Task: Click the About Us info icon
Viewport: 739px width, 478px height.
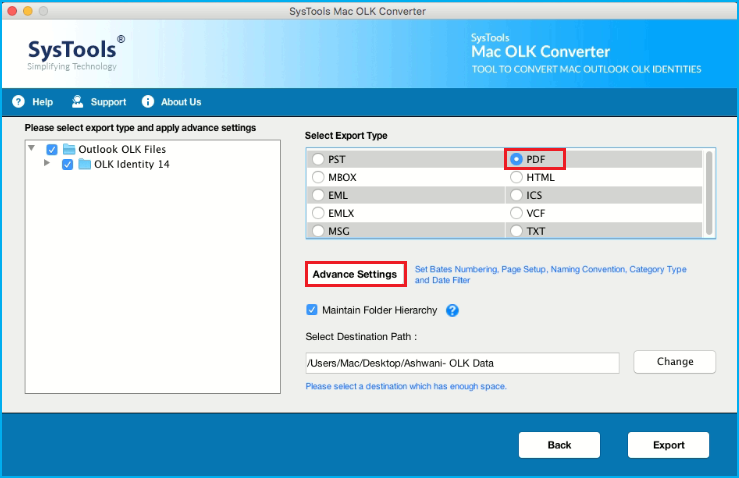Action: (148, 101)
